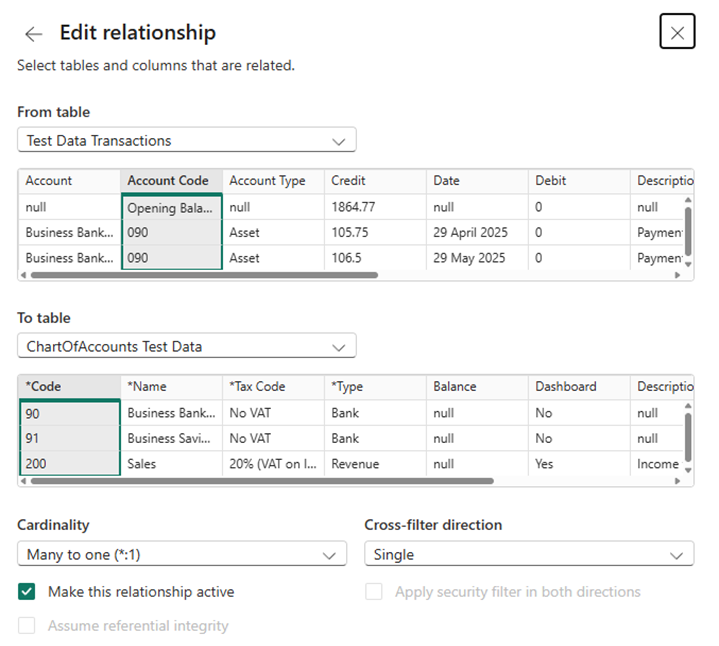Click the Credit column header
The width and height of the screenshot is (719, 646).
pos(349,181)
